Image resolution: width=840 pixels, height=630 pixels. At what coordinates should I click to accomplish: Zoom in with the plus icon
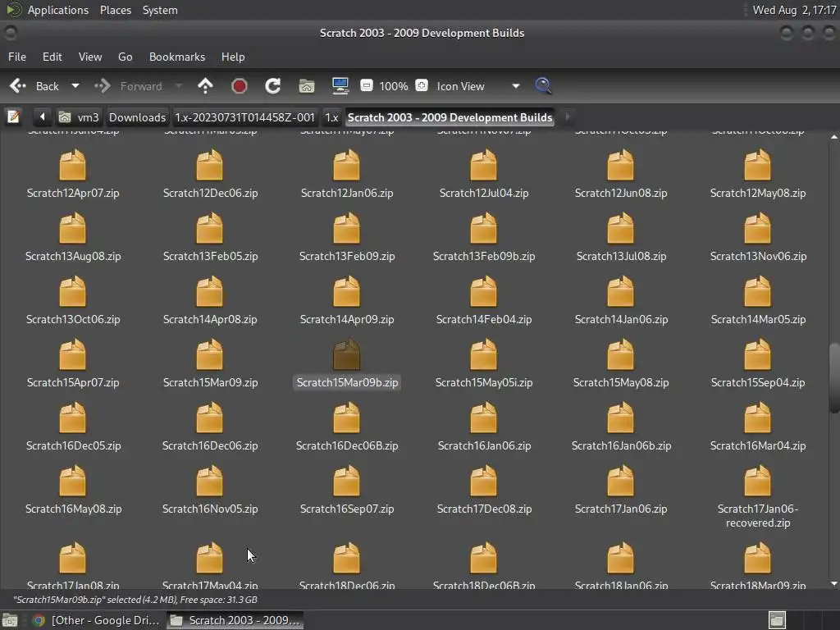422,85
